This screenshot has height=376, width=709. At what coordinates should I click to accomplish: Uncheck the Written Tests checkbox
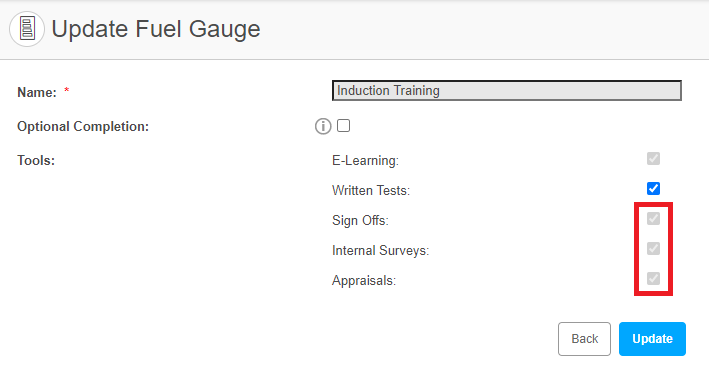click(x=653, y=188)
